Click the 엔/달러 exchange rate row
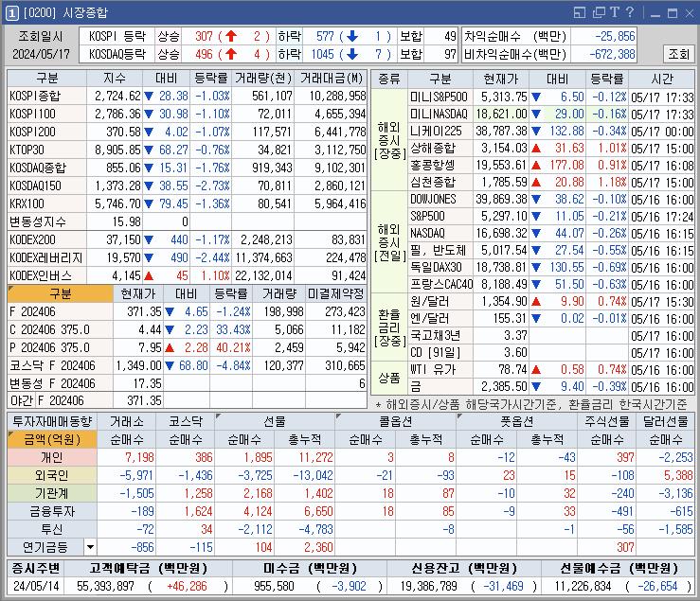Screen dimensions: 700x601 (x=551, y=319)
